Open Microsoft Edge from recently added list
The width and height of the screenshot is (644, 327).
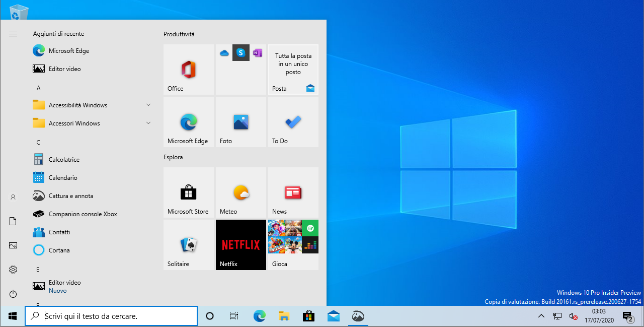pos(92,51)
